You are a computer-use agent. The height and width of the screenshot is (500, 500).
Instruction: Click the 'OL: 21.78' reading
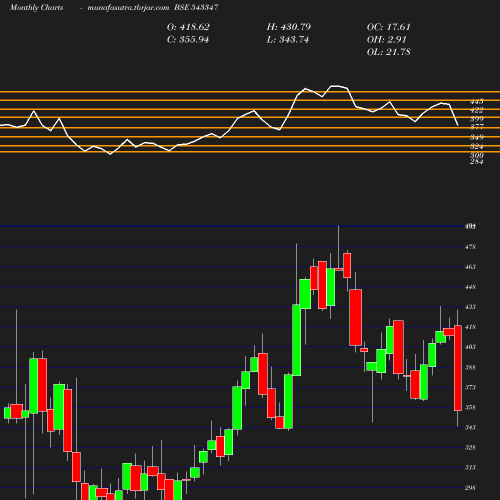(389, 52)
